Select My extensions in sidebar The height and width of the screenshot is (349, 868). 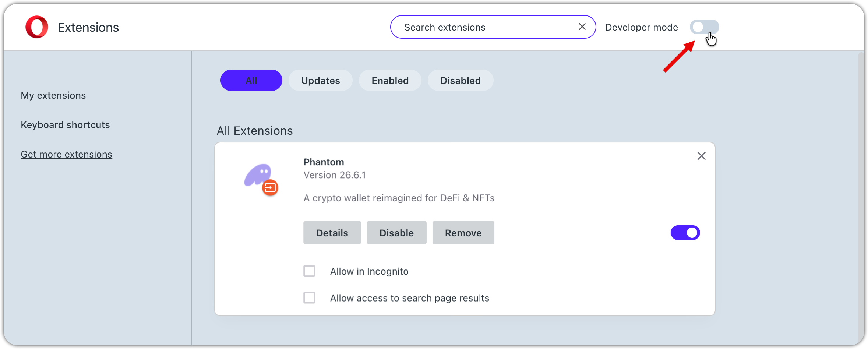(53, 95)
